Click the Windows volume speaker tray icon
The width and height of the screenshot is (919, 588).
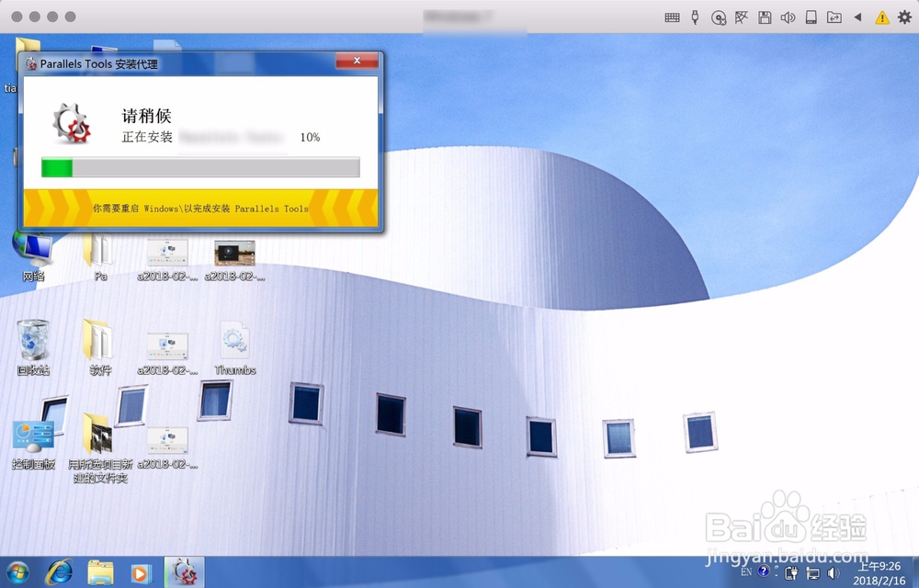(x=833, y=572)
